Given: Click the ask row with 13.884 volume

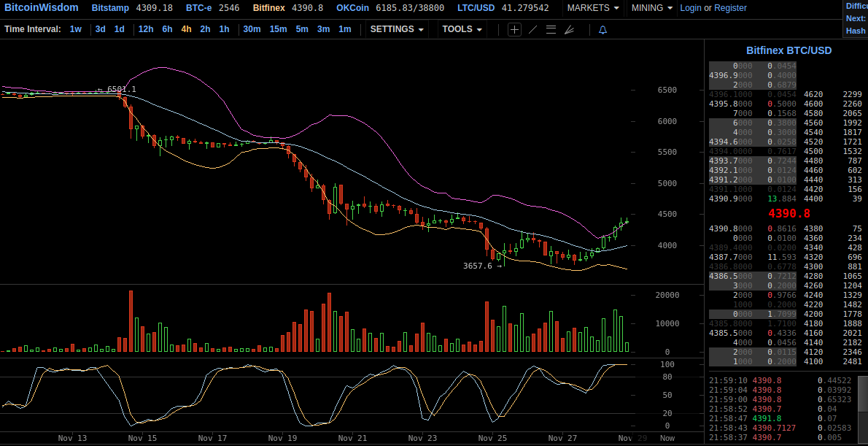Looking at the screenshot, I should (753, 199).
